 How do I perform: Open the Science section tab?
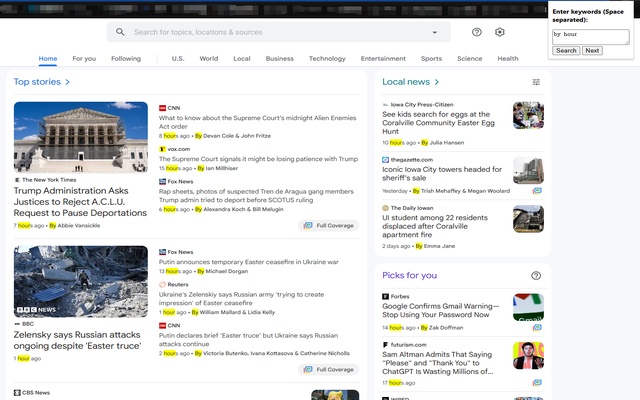click(469, 58)
